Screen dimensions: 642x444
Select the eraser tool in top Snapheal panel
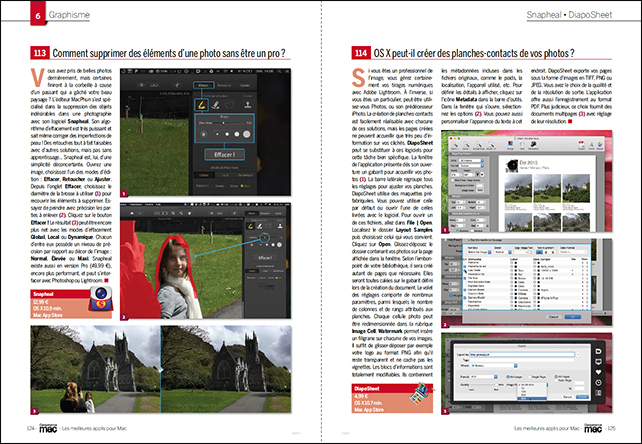[215, 105]
